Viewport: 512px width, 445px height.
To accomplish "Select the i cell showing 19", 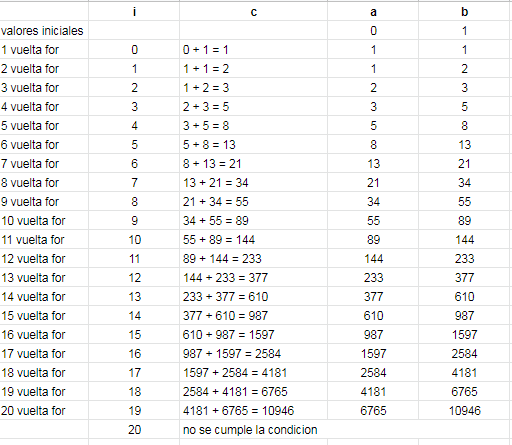I will [134, 410].
